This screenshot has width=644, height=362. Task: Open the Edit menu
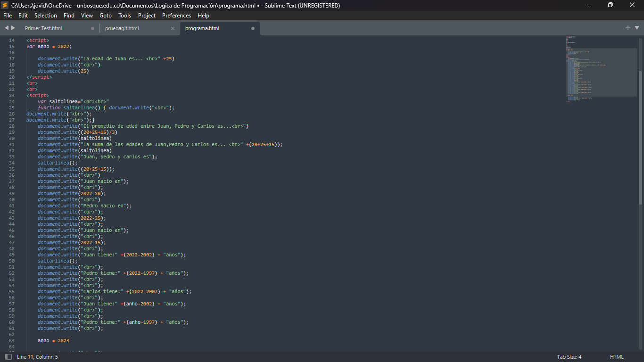coord(23,16)
